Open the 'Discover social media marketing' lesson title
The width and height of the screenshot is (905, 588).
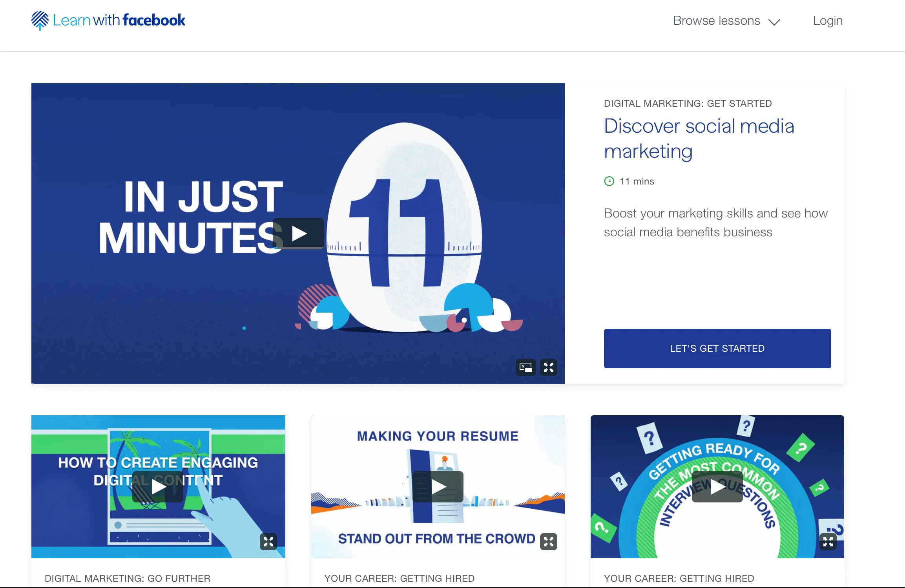pos(699,139)
